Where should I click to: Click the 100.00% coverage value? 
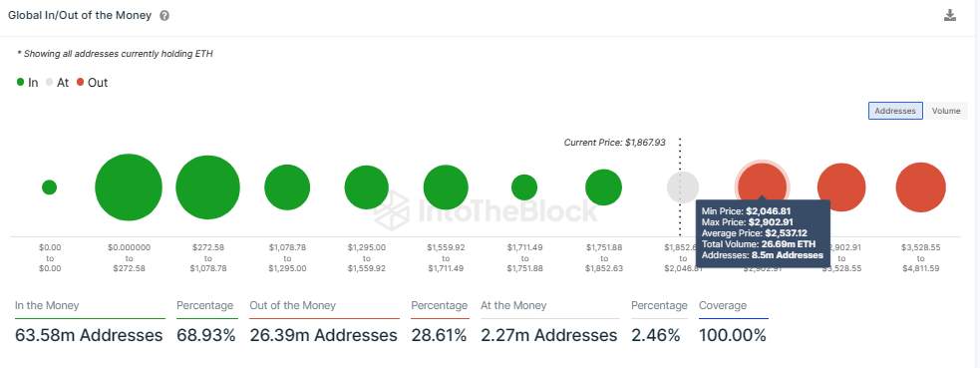(733, 335)
